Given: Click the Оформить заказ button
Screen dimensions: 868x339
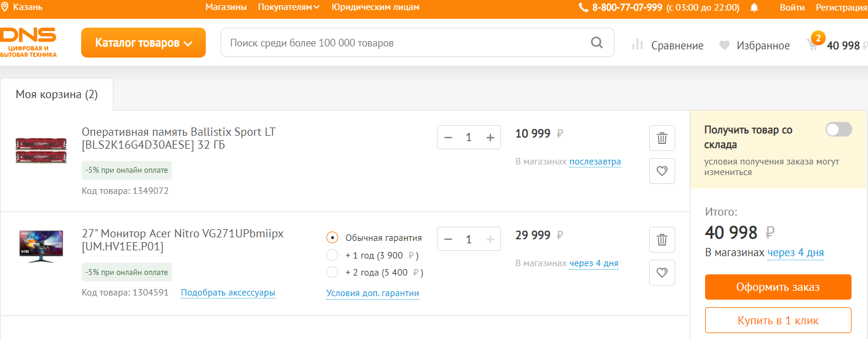Looking at the screenshot, I should coord(778,287).
